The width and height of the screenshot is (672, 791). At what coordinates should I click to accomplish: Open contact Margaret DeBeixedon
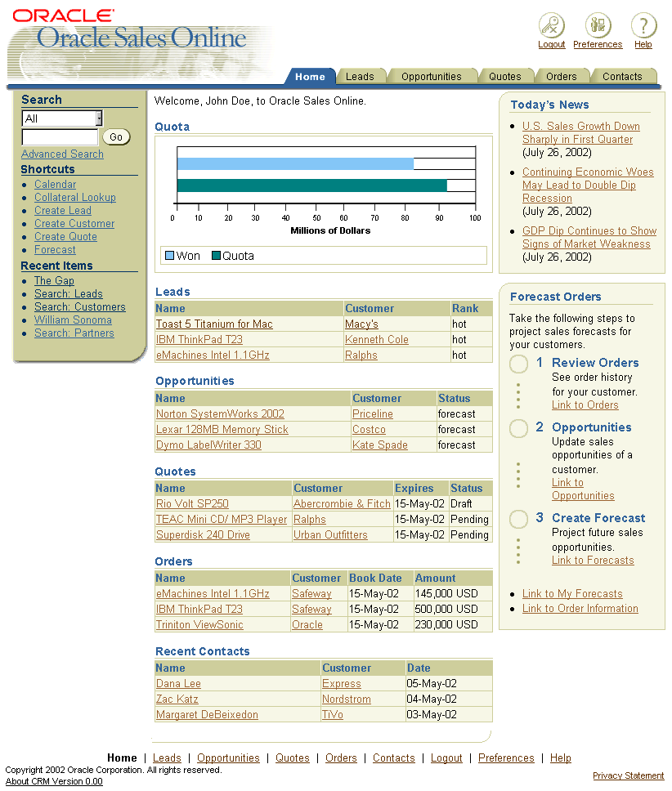207,715
